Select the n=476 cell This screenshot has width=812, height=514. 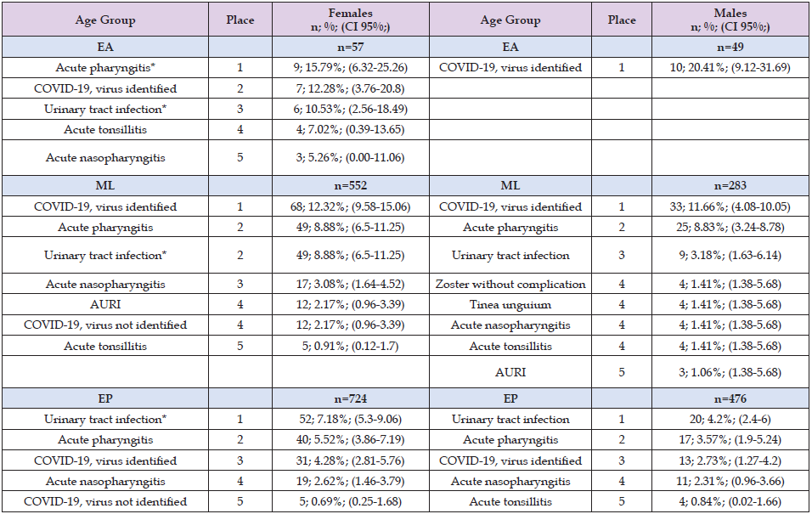tap(730, 398)
